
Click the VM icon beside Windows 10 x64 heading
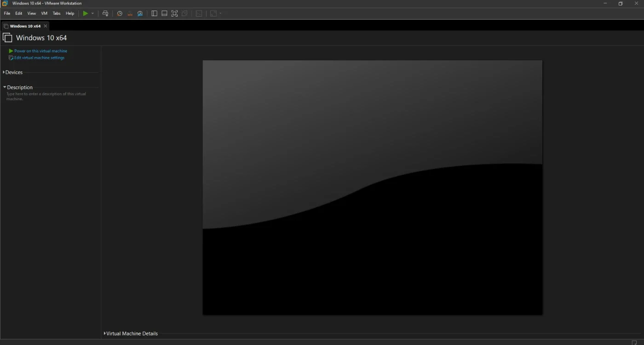tap(7, 38)
